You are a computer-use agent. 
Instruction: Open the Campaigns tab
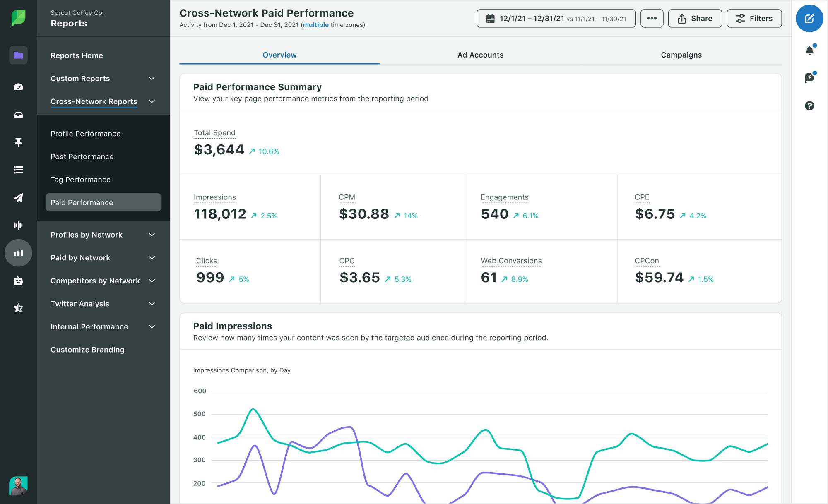coord(681,55)
